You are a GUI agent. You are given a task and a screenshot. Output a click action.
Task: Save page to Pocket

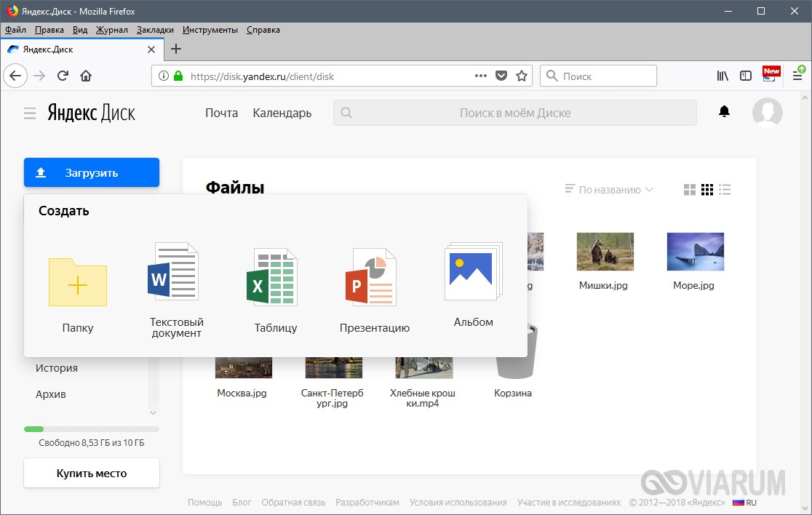(501, 76)
